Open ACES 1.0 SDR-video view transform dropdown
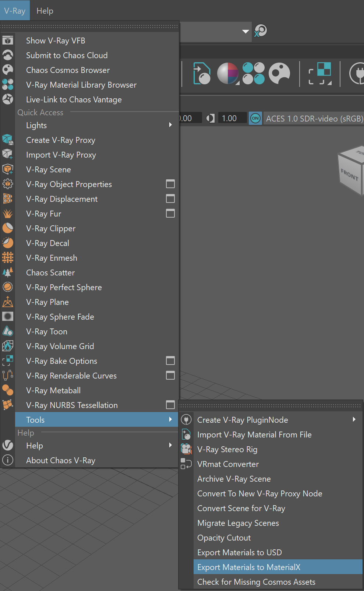Image resolution: width=364 pixels, height=591 pixels. 314,119
